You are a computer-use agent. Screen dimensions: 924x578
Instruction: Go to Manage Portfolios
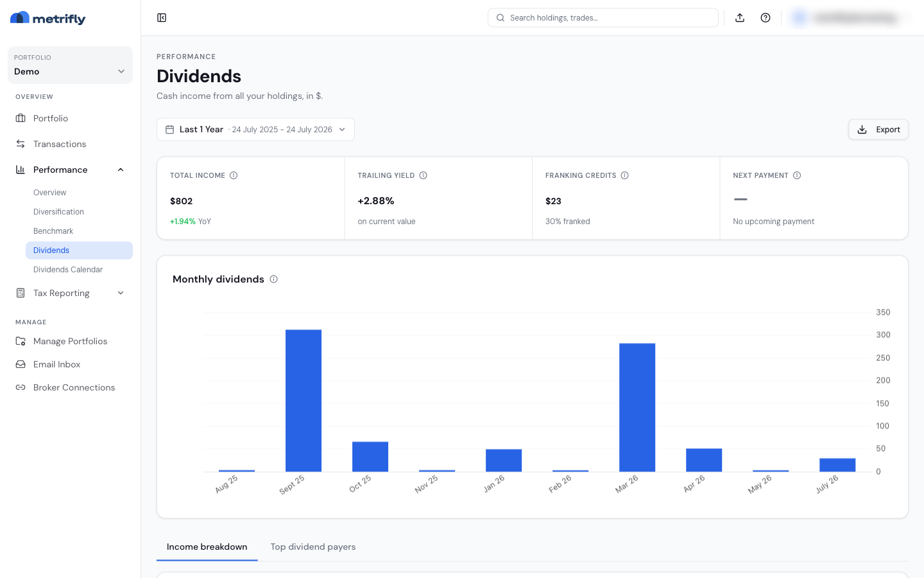click(x=70, y=341)
